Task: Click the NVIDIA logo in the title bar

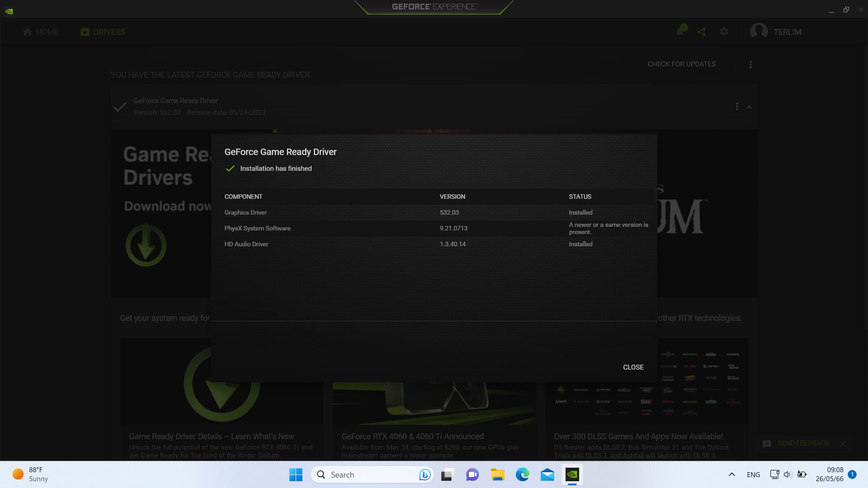Action: (x=9, y=11)
